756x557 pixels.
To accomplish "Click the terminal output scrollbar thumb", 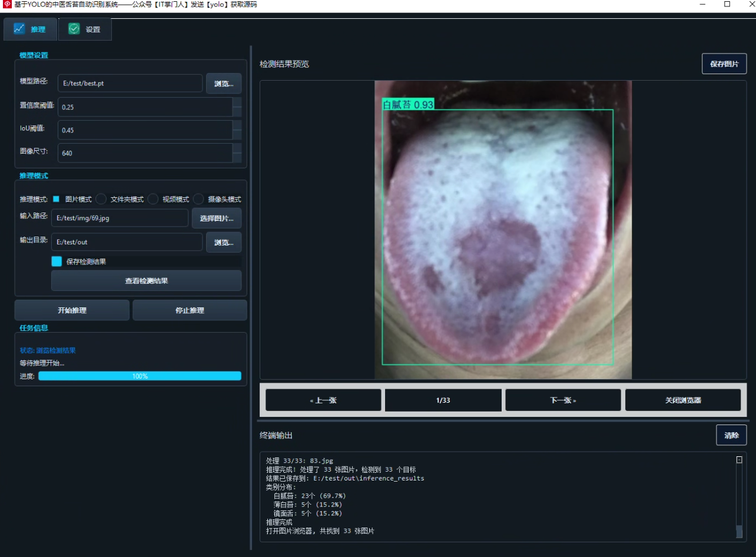I will (740, 532).
